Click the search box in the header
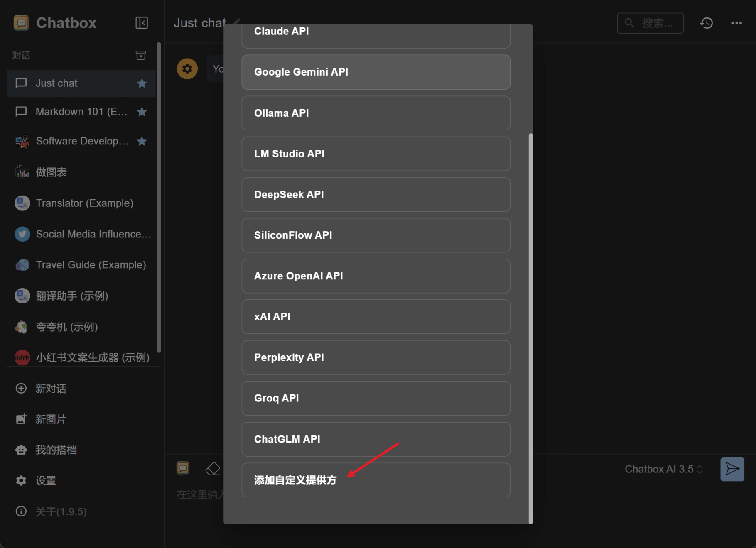The width and height of the screenshot is (756, 548). (650, 23)
